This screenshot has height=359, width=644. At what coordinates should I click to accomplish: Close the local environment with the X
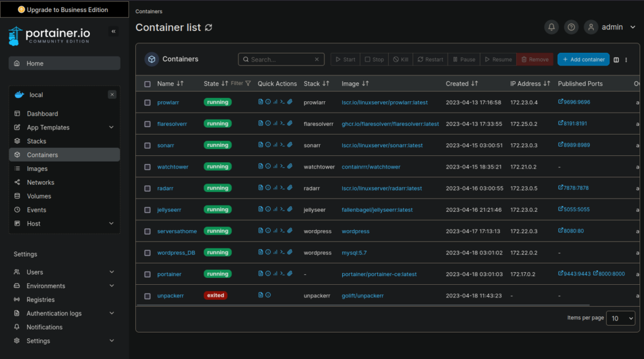tap(112, 94)
